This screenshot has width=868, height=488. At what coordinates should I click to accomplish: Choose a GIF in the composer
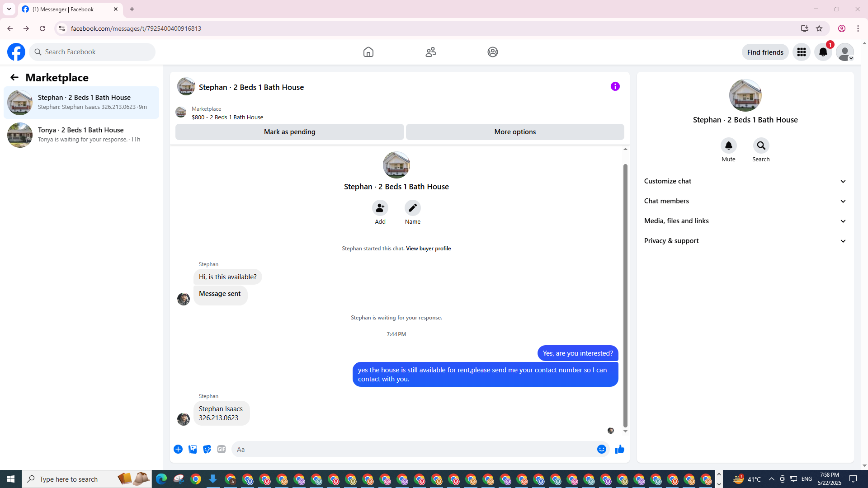[222, 449]
